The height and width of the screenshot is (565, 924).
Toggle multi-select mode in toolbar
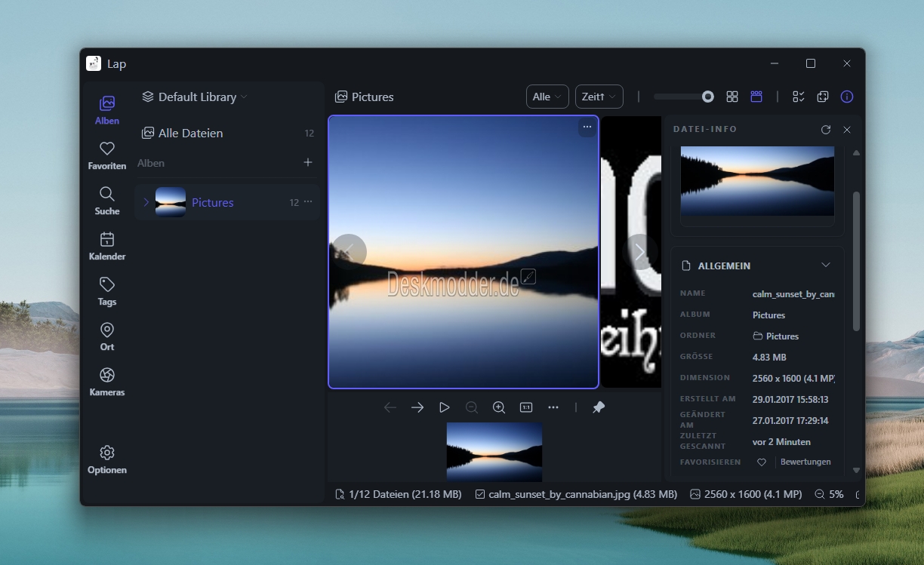[799, 97]
